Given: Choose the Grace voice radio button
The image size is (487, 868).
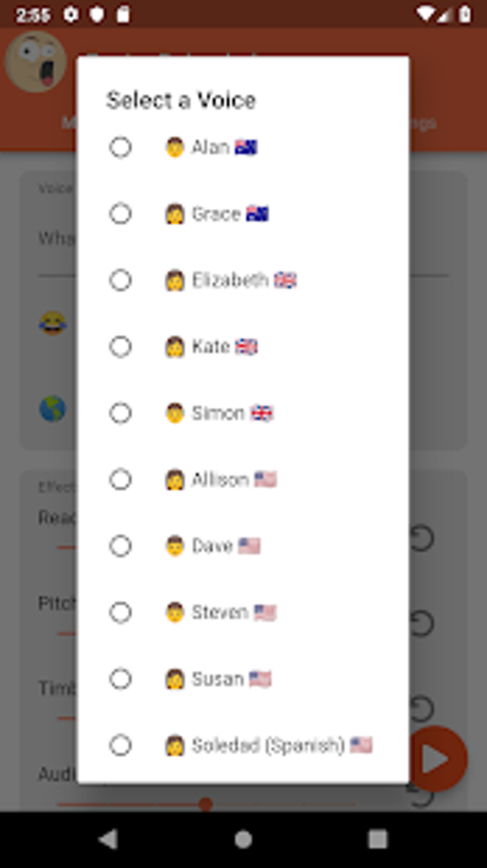Looking at the screenshot, I should [x=120, y=214].
